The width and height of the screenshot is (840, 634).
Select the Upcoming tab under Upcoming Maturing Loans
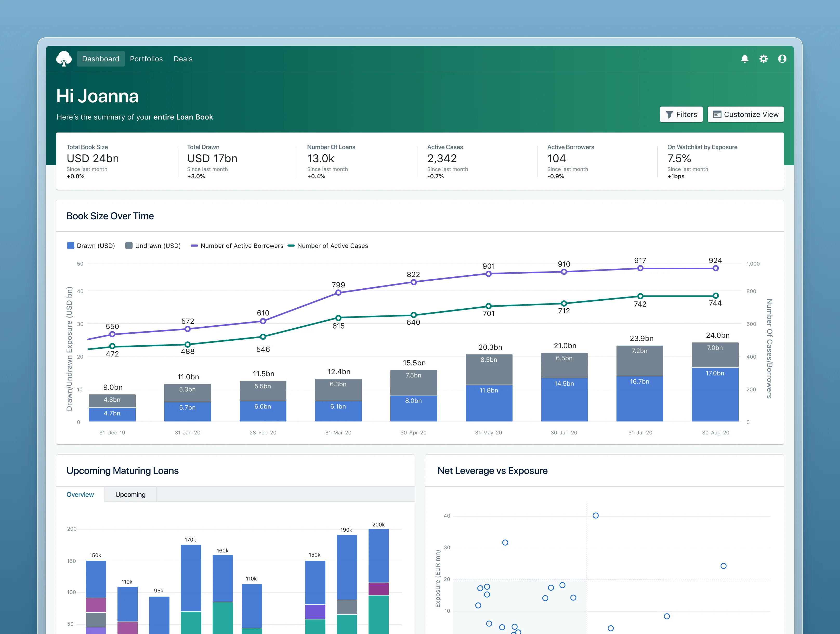click(x=130, y=494)
